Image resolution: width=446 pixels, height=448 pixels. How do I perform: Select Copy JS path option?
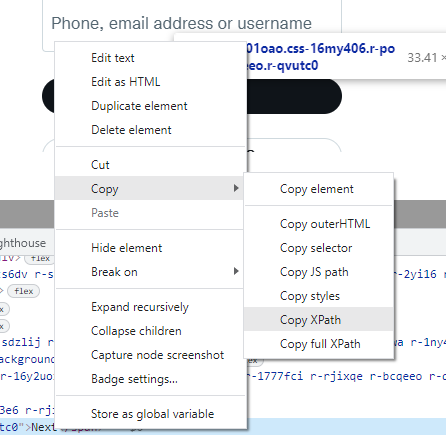click(319, 272)
